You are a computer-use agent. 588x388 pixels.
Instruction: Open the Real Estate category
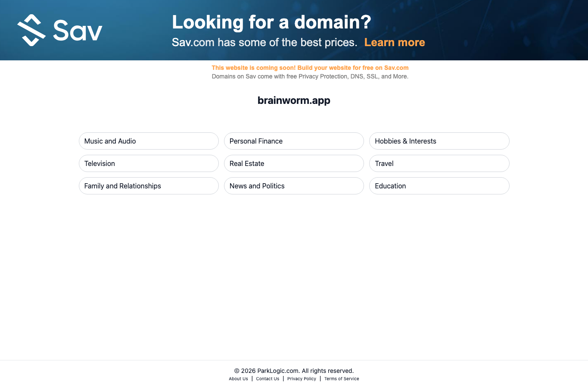294,163
